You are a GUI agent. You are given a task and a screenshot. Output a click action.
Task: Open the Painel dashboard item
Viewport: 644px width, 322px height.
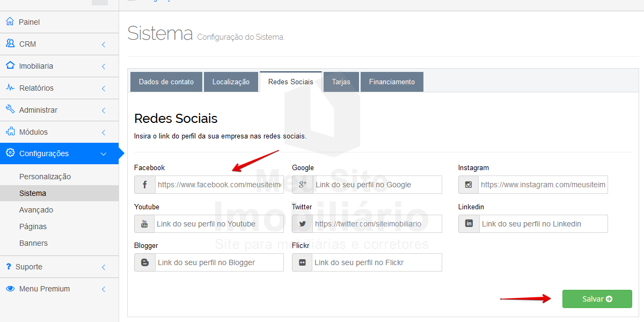[30, 22]
